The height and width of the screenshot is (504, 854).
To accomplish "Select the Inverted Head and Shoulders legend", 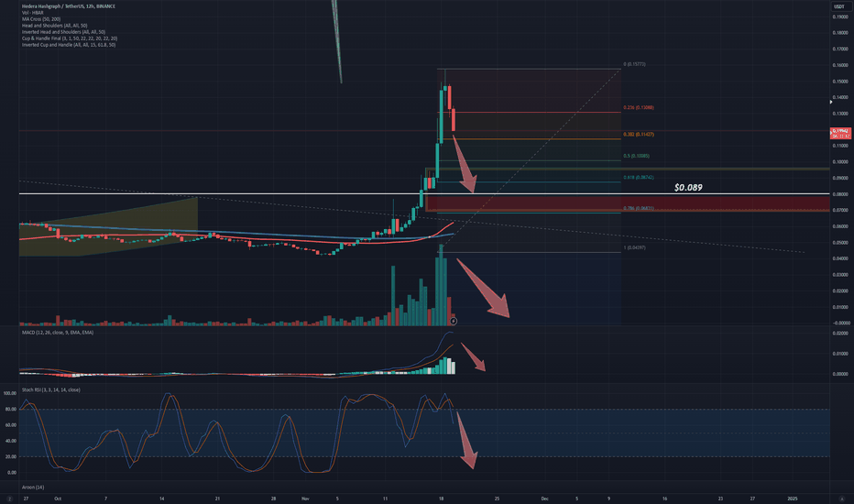I will [x=64, y=32].
